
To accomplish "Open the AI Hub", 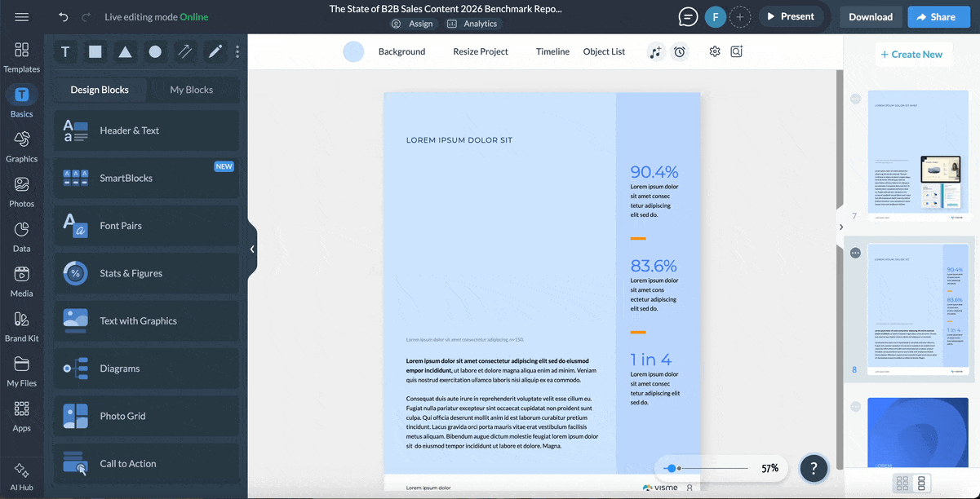I will (22, 477).
